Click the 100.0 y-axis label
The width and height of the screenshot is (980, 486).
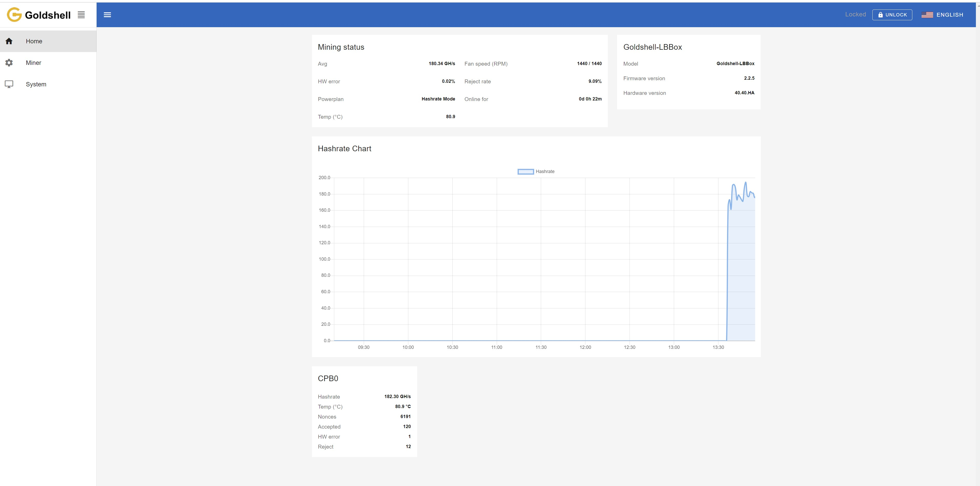[x=324, y=259]
